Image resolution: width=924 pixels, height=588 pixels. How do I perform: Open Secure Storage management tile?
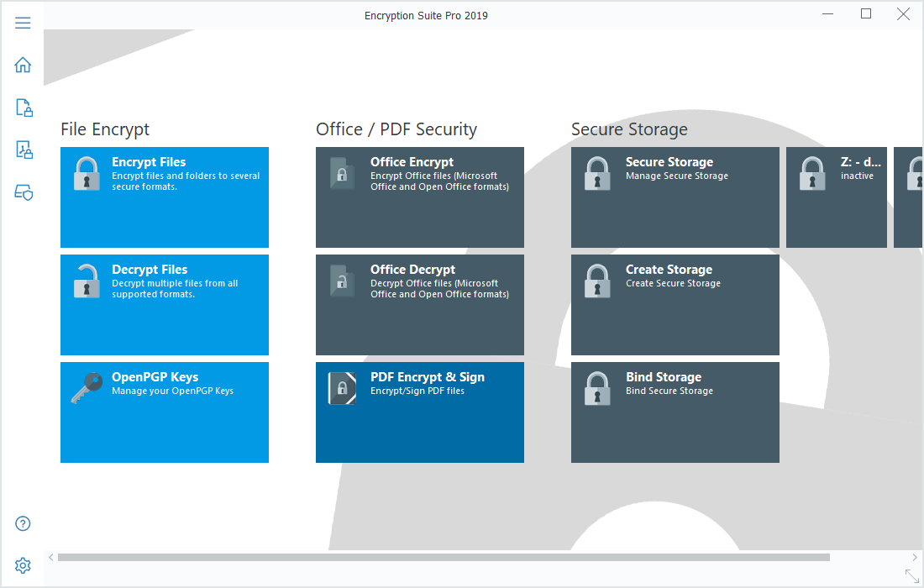pyautogui.click(x=675, y=197)
